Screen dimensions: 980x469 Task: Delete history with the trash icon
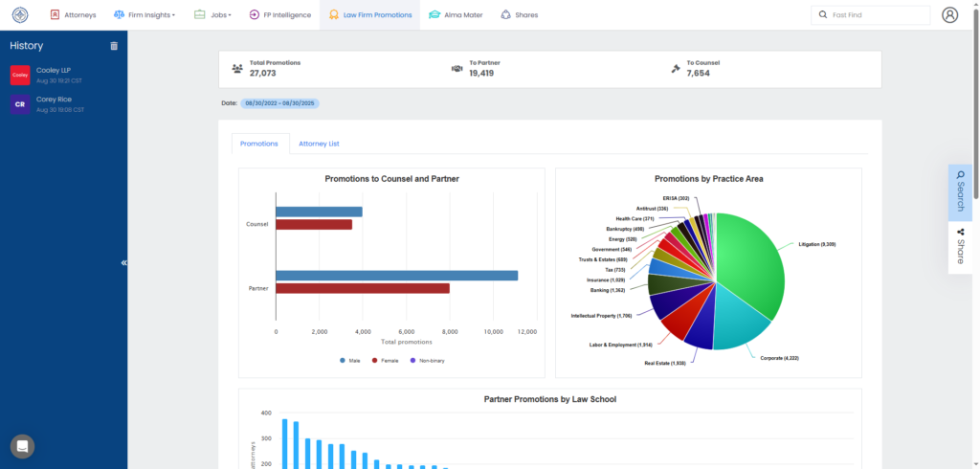114,46
